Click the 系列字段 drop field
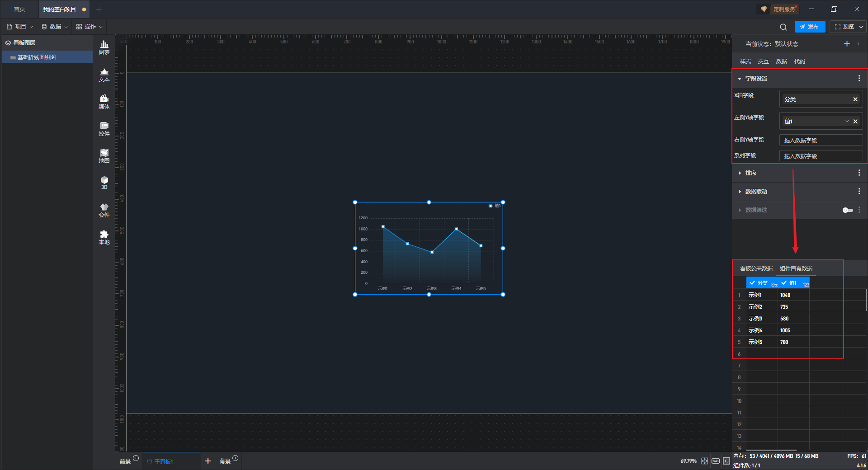Image resolution: width=868 pixels, height=470 pixels. [821, 156]
